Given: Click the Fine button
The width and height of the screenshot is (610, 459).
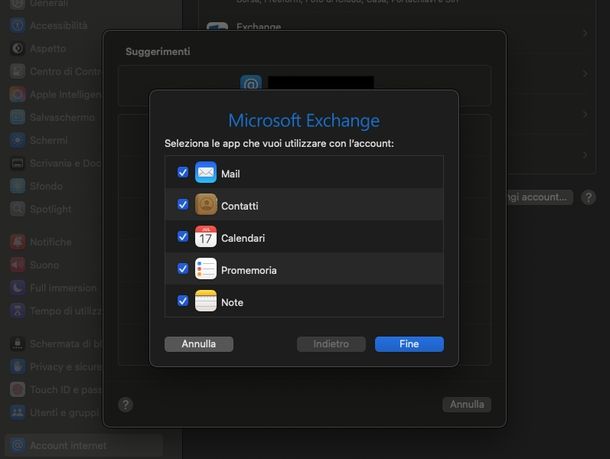Looking at the screenshot, I should [x=409, y=344].
